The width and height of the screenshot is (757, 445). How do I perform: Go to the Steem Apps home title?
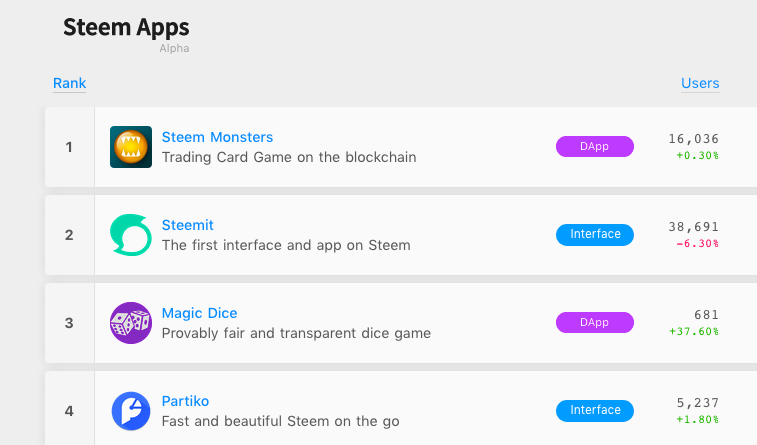tap(126, 27)
